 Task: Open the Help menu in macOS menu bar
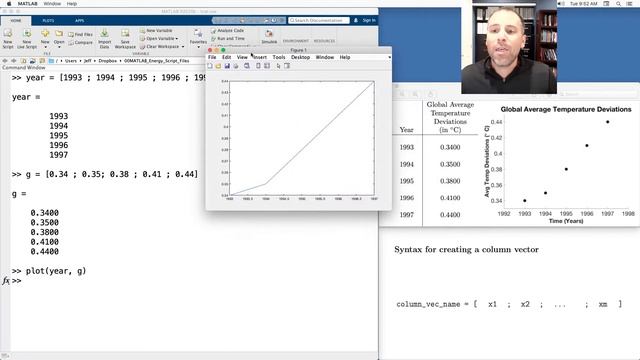click(x=72, y=3)
